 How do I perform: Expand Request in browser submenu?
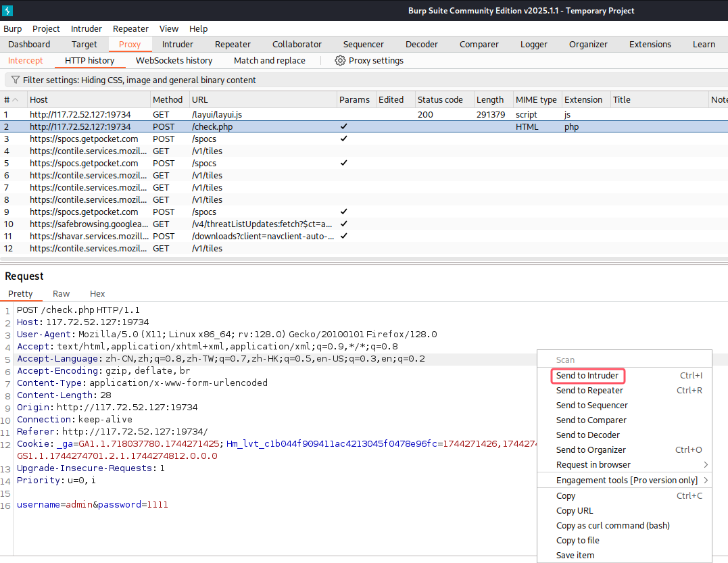coord(705,464)
